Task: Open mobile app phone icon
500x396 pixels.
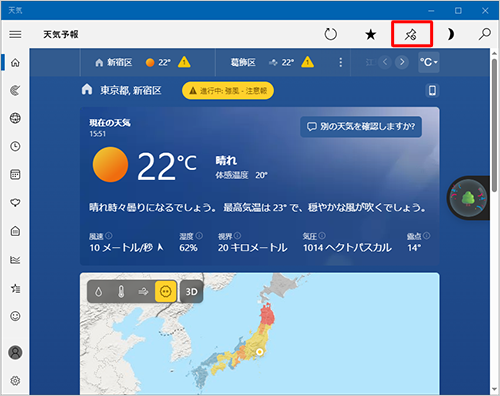Action: point(432,91)
